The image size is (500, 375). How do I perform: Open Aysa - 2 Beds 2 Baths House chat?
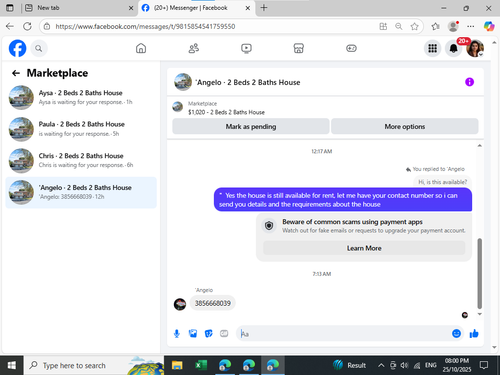pos(81,97)
